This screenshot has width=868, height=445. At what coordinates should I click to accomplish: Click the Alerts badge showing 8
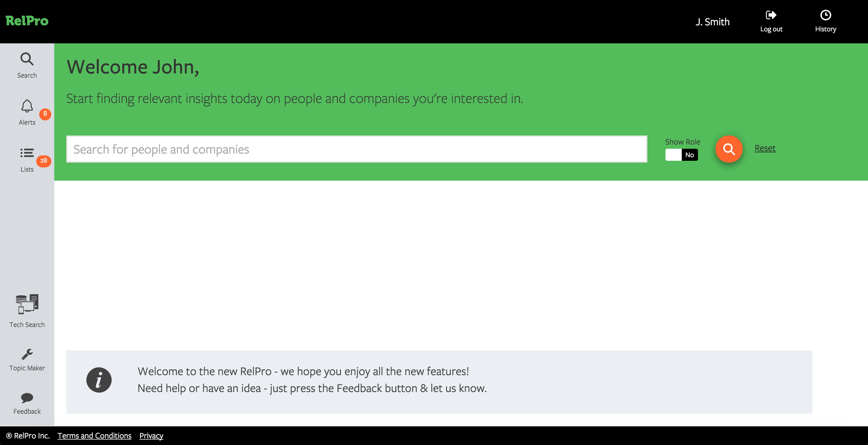(x=45, y=114)
